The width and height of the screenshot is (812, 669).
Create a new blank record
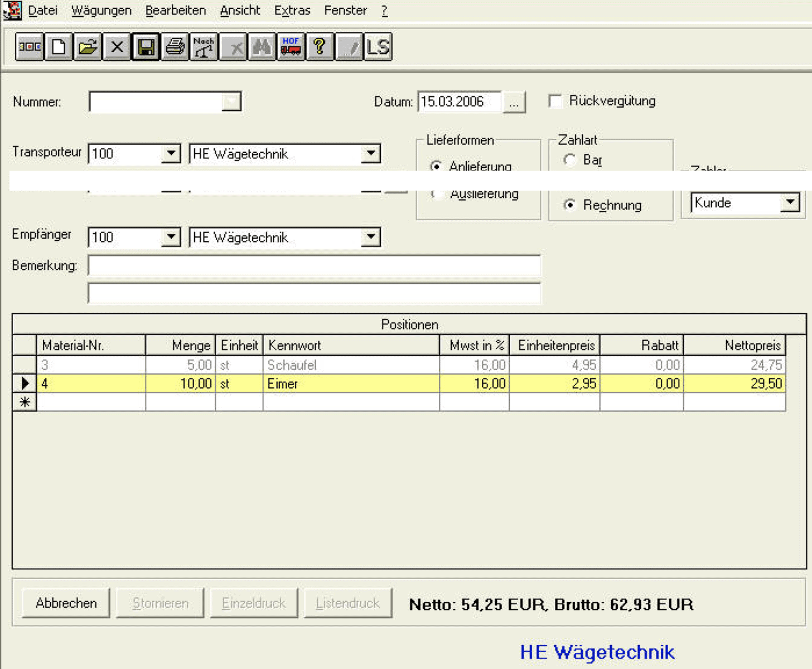[59, 47]
